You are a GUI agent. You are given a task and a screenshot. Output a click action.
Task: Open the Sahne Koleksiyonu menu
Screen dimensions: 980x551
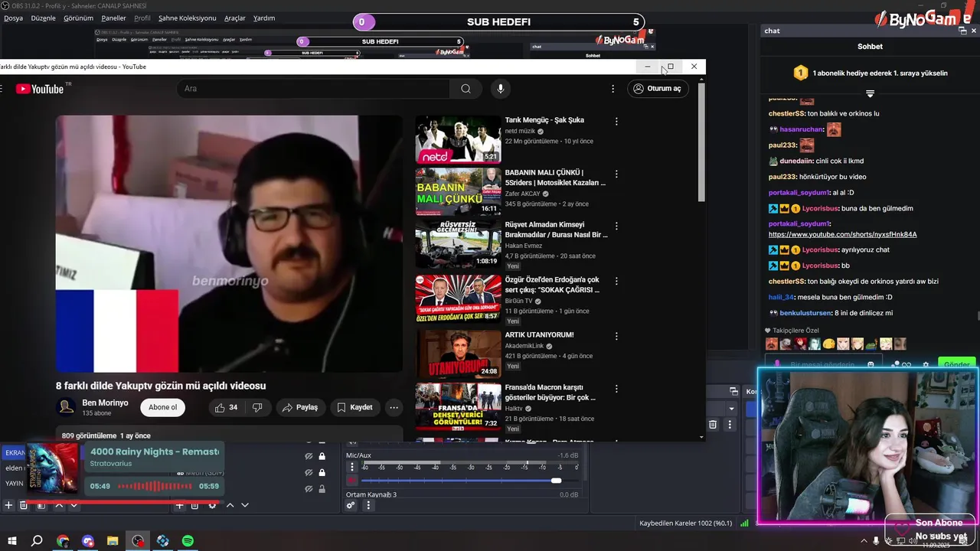click(187, 18)
